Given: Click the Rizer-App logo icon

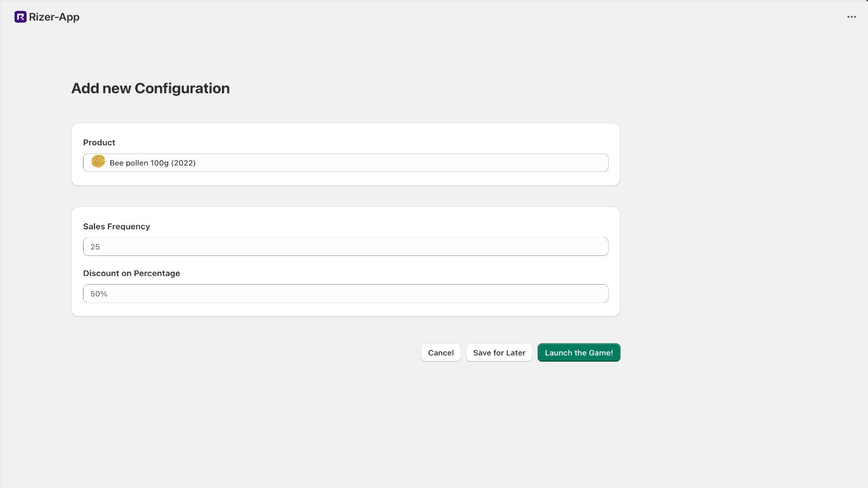Looking at the screenshot, I should tap(20, 17).
